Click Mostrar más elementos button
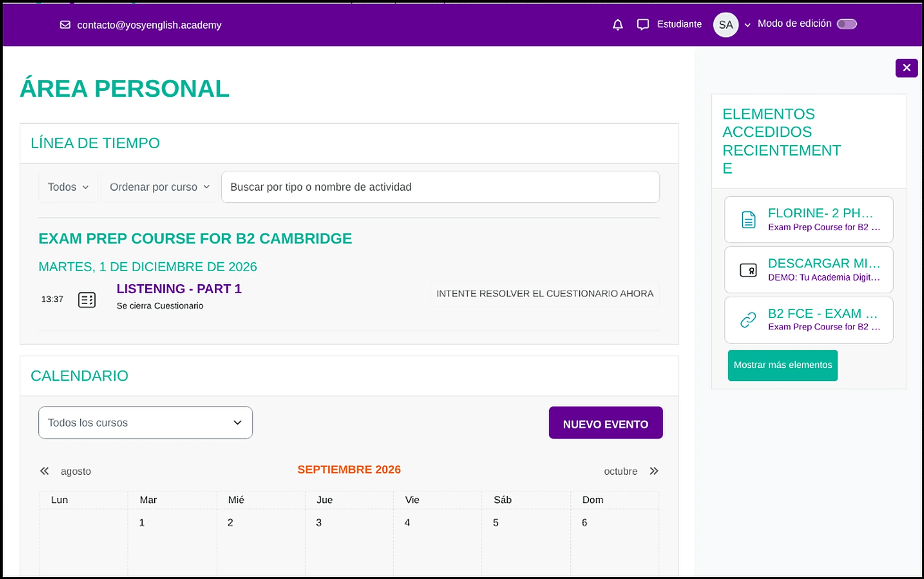 pyautogui.click(x=783, y=365)
